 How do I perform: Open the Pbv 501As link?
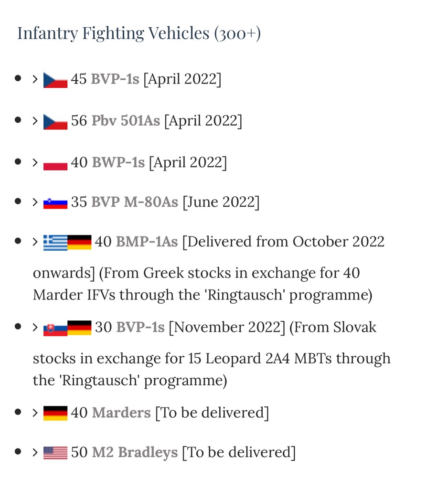pos(126,121)
